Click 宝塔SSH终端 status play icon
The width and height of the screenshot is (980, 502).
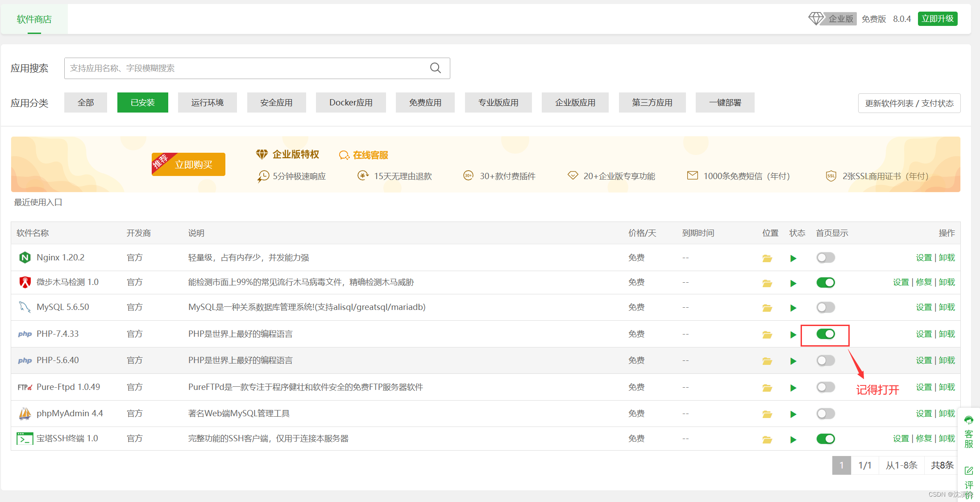pyautogui.click(x=793, y=439)
